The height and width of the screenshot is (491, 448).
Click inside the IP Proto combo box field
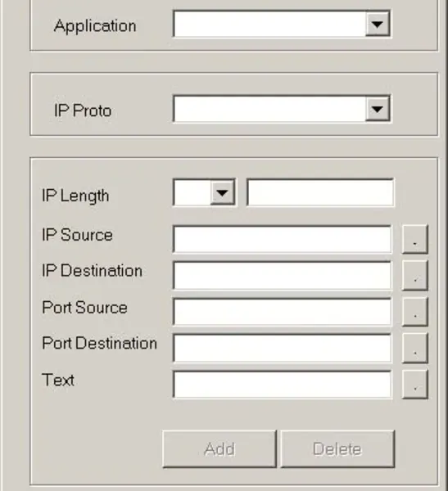point(269,109)
